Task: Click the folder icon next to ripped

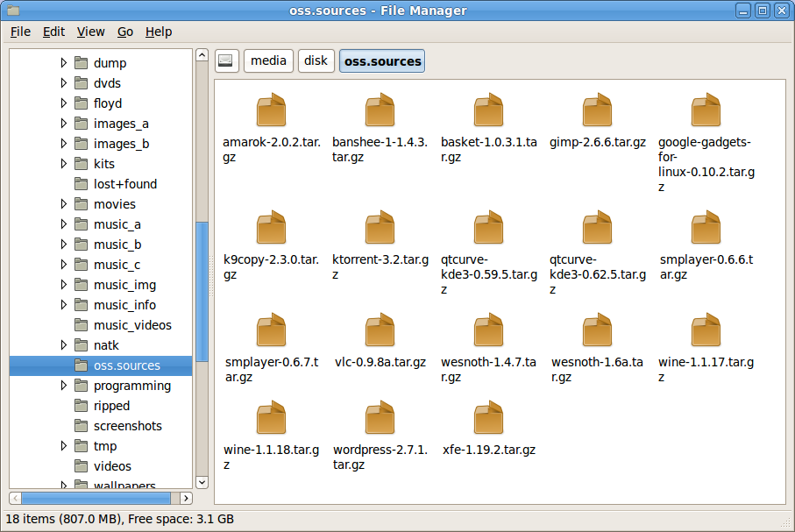Action: (x=82, y=405)
